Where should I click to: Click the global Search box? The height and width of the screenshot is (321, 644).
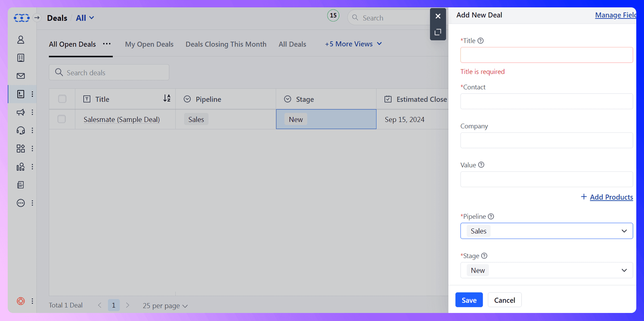[389, 18]
